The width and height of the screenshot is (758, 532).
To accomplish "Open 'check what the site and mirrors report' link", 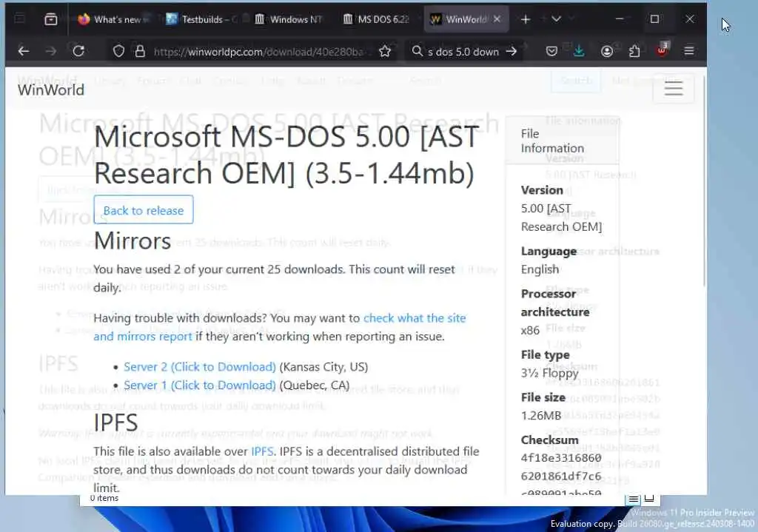I will coord(279,327).
